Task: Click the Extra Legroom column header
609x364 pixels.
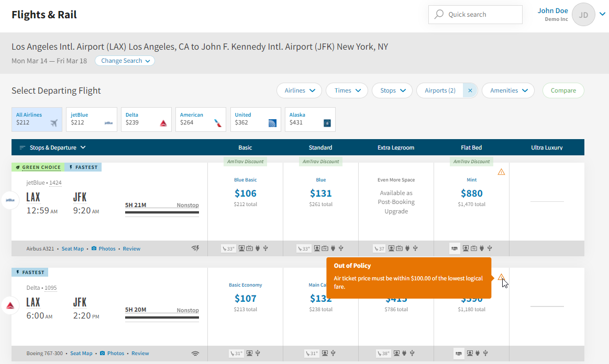Action: click(x=396, y=147)
